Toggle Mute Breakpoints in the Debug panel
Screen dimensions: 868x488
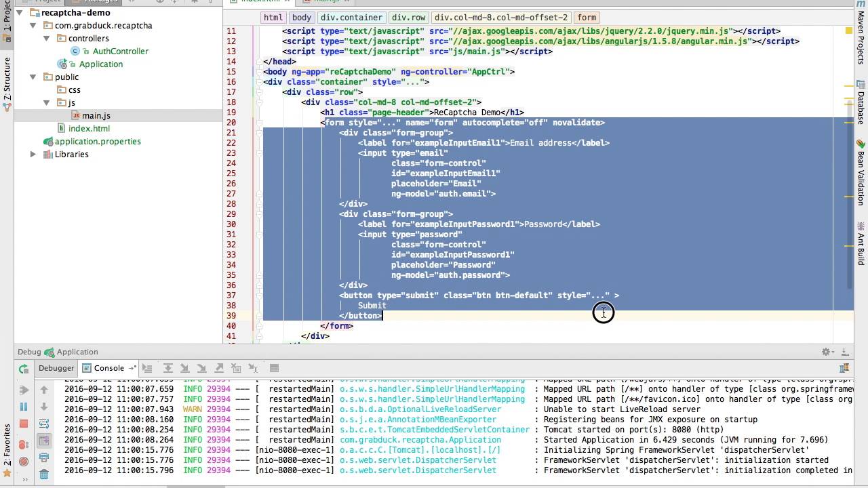(x=24, y=462)
